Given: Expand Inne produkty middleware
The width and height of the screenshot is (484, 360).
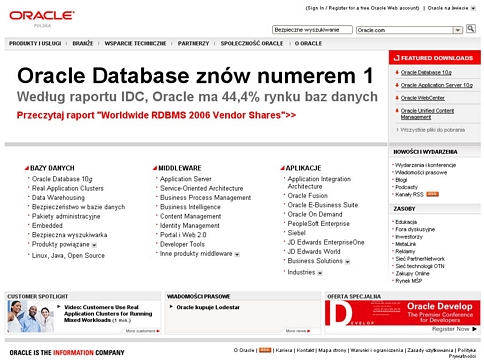Looking at the screenshot, I should [x=237, y=254].
